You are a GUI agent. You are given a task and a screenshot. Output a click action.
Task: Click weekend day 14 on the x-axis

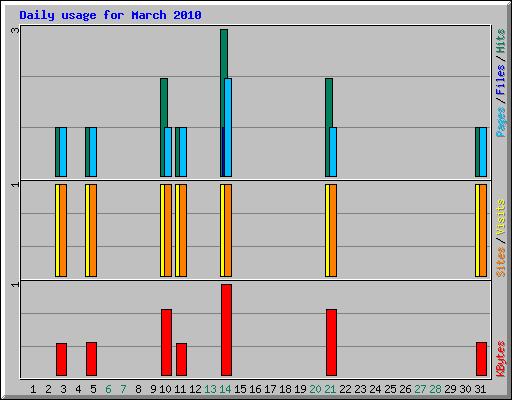coord(225,389)
